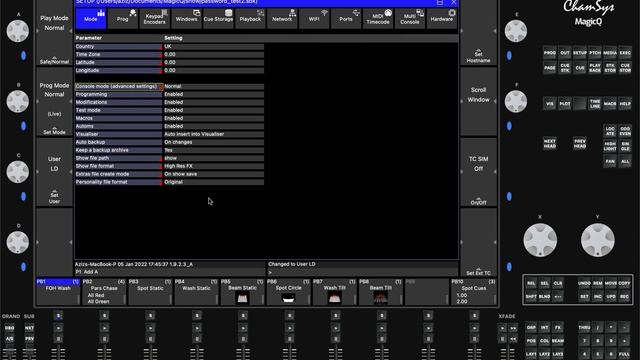This screenshot has height=360, width=640.
Task: Click the Set Hostname soft button
Action: (x=478, y=33)
